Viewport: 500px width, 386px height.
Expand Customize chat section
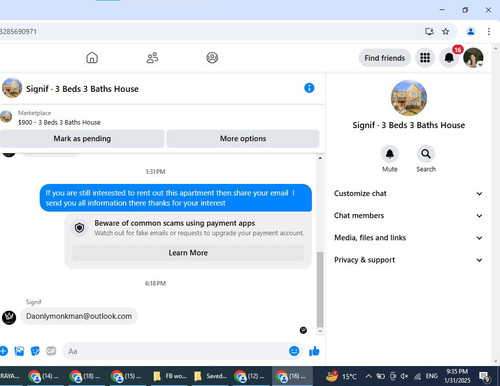pyautogui.click(x=408, y=194)
